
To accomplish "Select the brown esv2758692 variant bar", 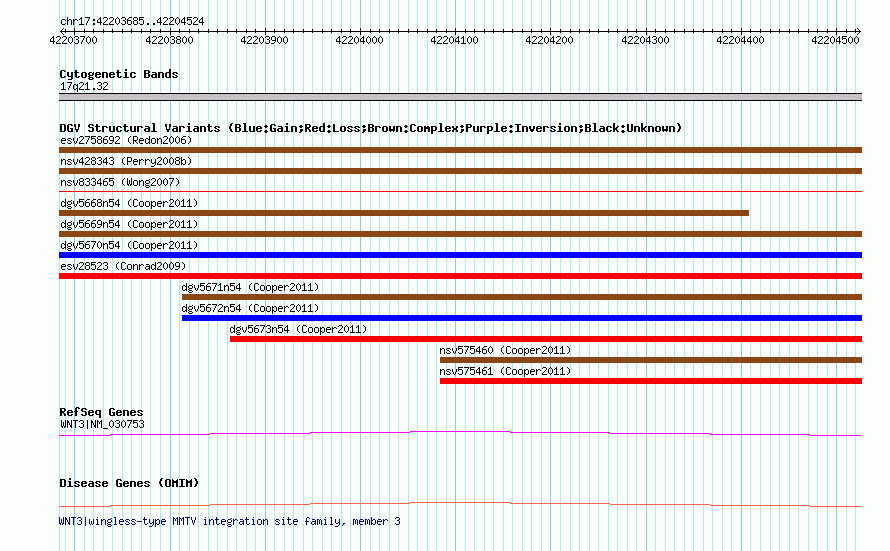I will pyautogui.click(x=460, y=150).
